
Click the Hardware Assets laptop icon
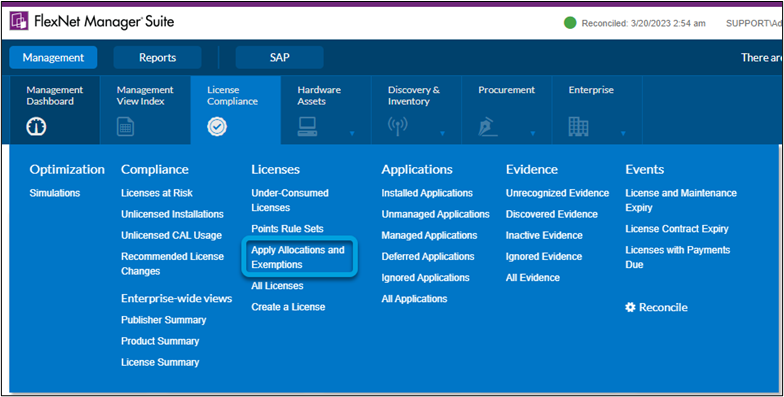pos(307,127)
